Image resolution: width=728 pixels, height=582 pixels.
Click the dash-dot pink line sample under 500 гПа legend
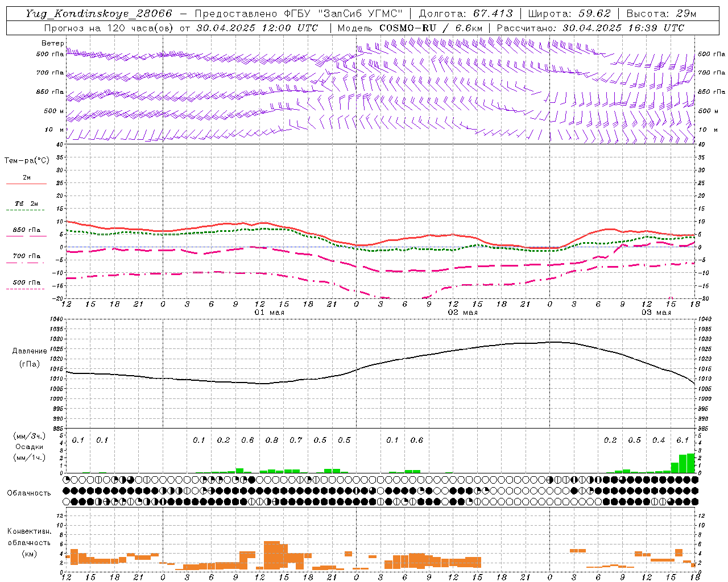pyautogui.click(x=26, y=289)
